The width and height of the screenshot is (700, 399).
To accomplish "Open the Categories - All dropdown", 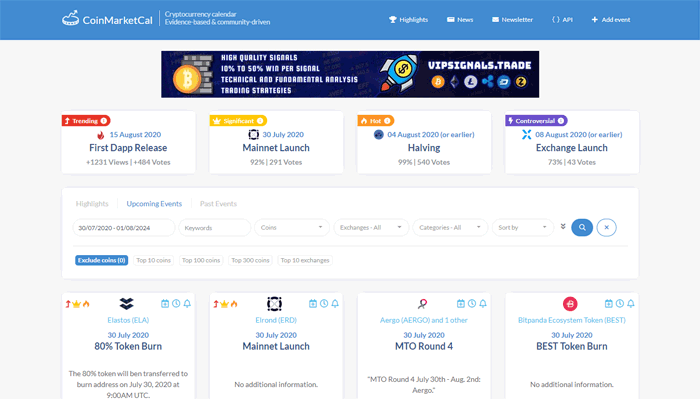I will (450, 228).
